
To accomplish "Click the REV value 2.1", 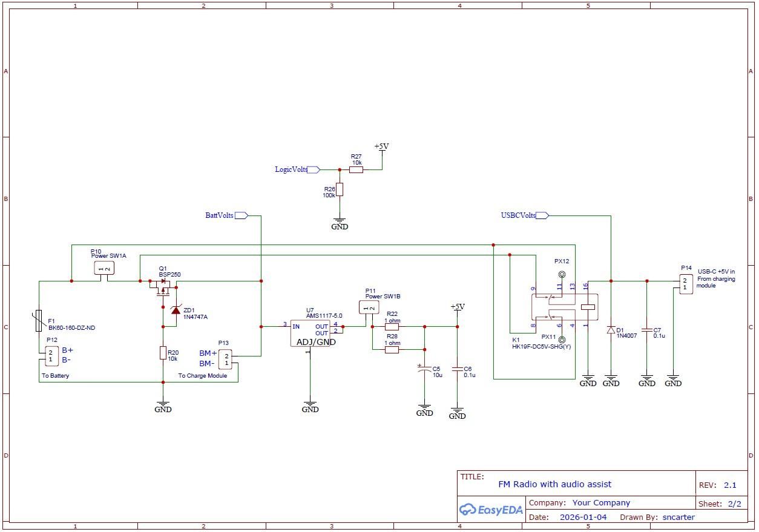I will click(730, 485).
